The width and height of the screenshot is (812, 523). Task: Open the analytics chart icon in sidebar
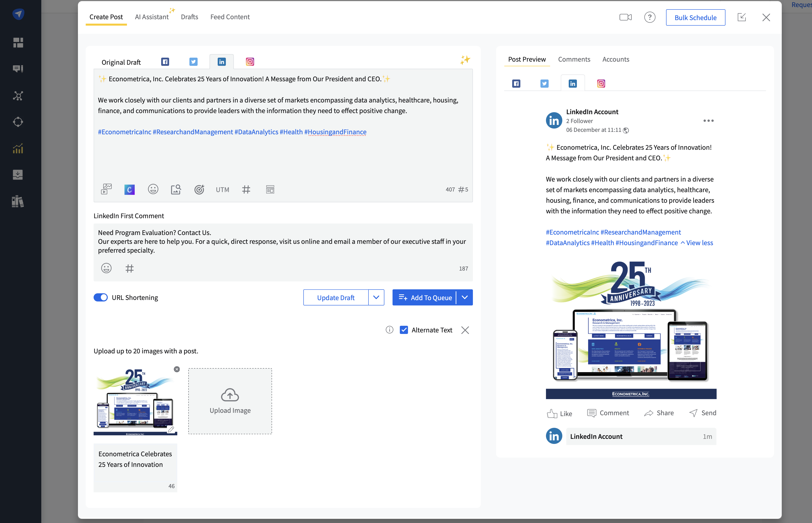(18, 148)
